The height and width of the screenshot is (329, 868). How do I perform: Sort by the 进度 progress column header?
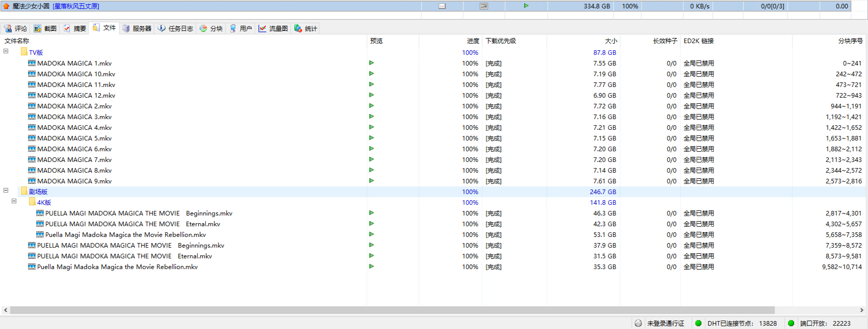[x=473, y=41]
